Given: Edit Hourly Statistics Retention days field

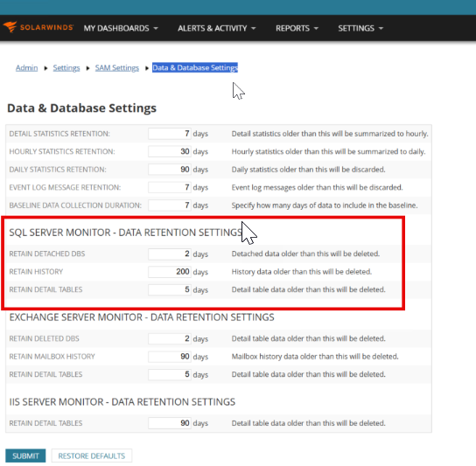Looking at the screenshot, I should [x=170, y=151].
